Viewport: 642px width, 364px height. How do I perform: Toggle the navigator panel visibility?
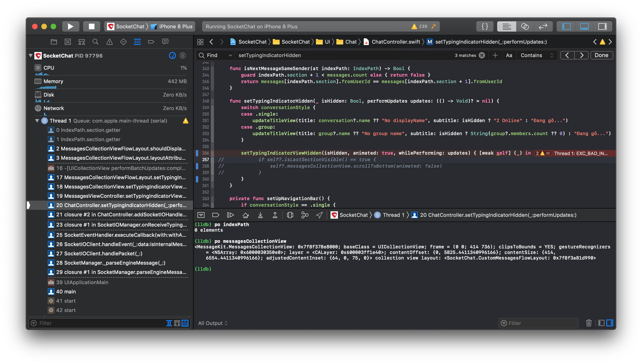tap(566, 26)
